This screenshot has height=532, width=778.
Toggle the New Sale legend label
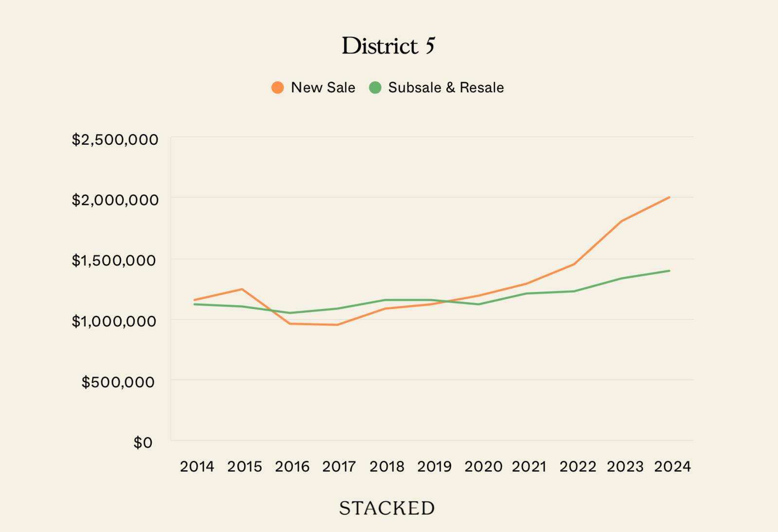(323, 87)
